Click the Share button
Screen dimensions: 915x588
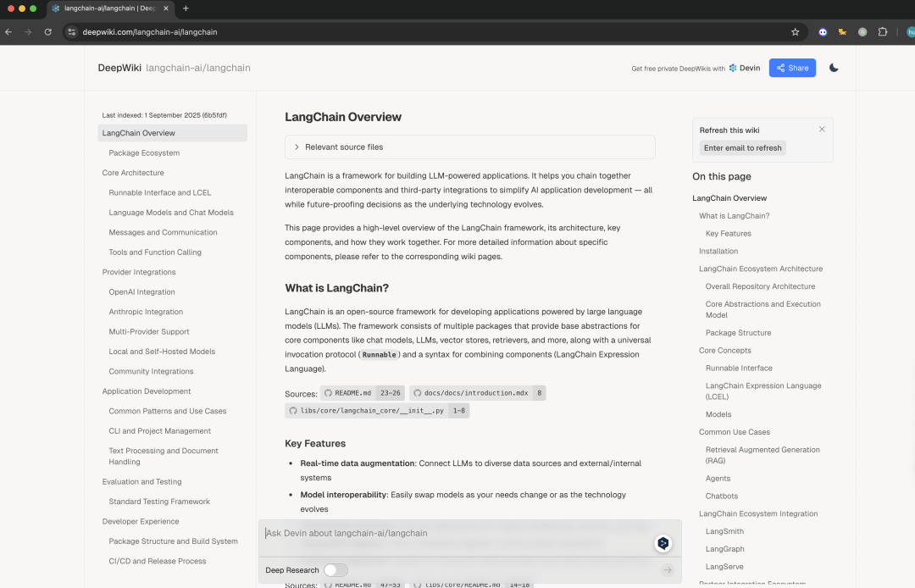[x=792, y=68]
